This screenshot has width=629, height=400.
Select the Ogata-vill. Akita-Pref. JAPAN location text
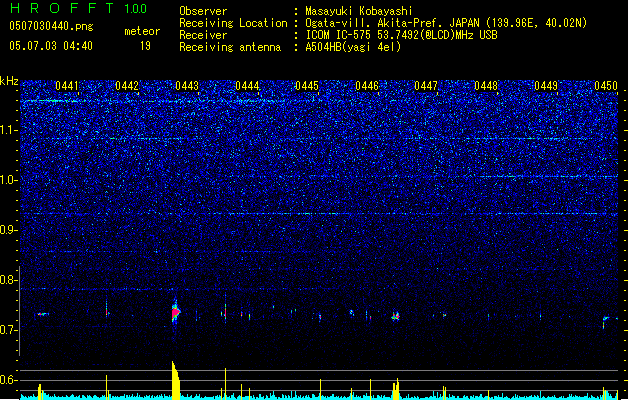pos(446,23)
